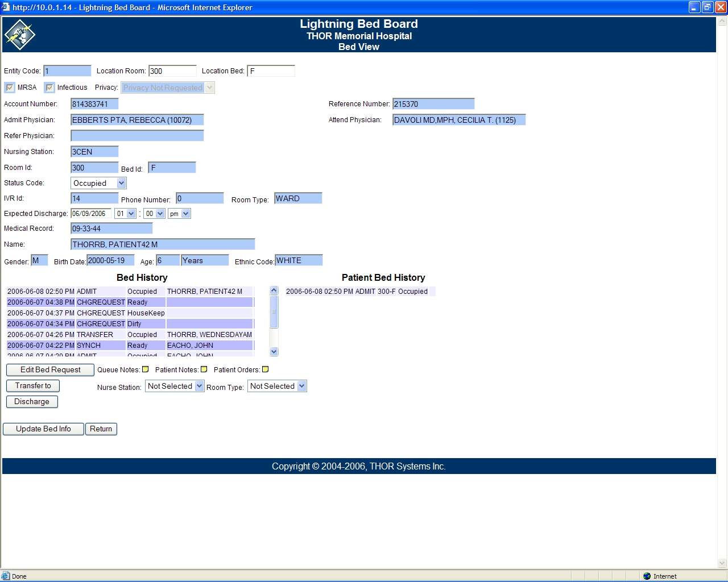Viewport: 728px width, 582px height.
Task: Click the Location Bed input field
Action: point(271,71)
